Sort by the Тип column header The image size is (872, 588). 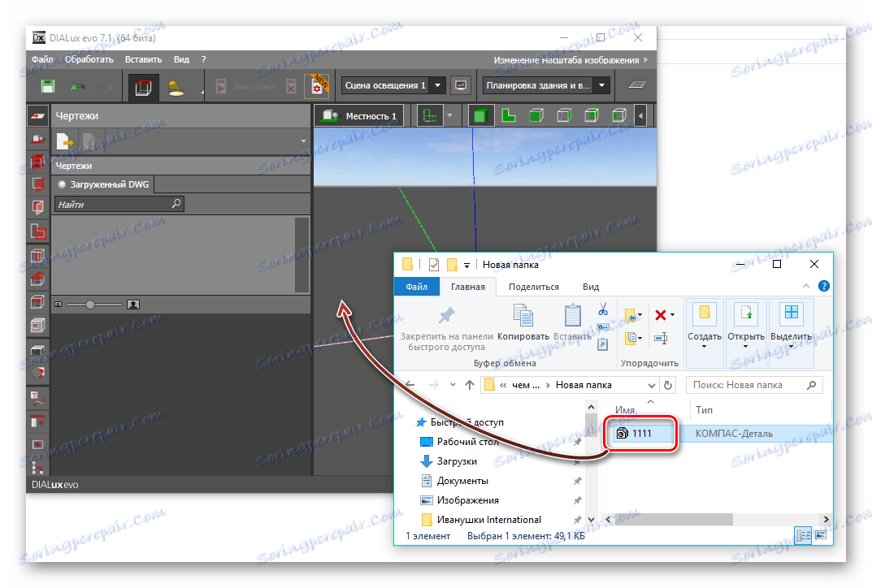[x=704, y=409]
